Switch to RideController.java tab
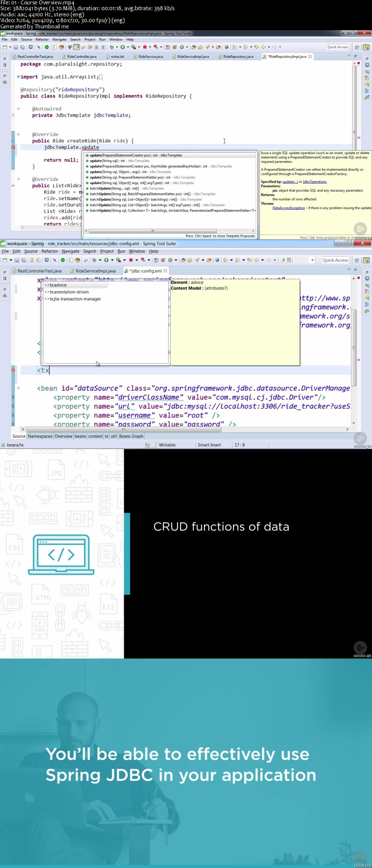This screenshot has height=868, width=372. 79,57
